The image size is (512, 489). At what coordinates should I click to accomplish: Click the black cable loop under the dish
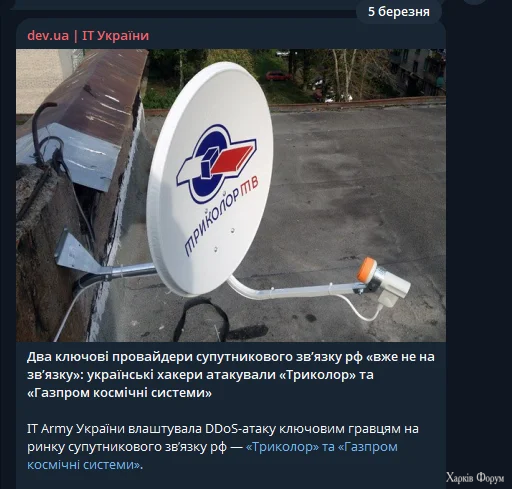click(x=200, y=318)
